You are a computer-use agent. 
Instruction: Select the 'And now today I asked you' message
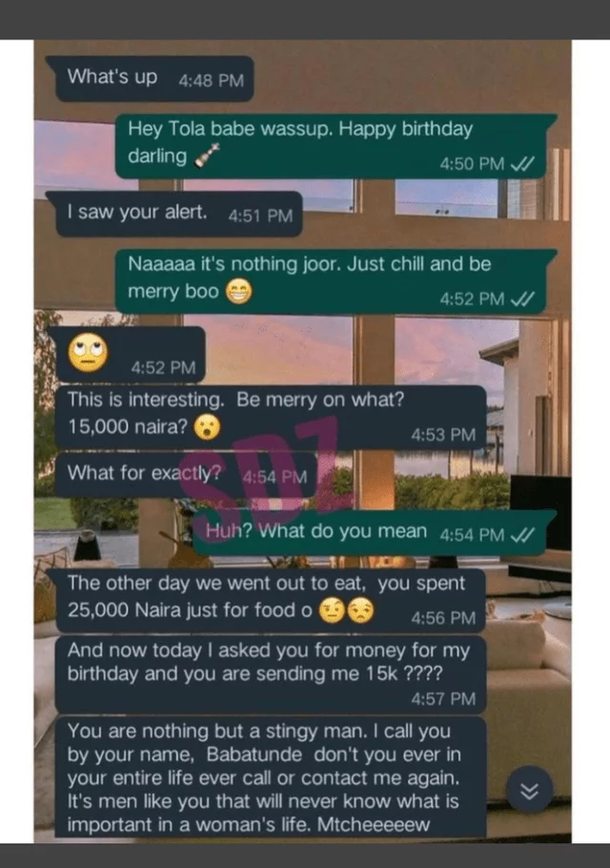point(271,674)
